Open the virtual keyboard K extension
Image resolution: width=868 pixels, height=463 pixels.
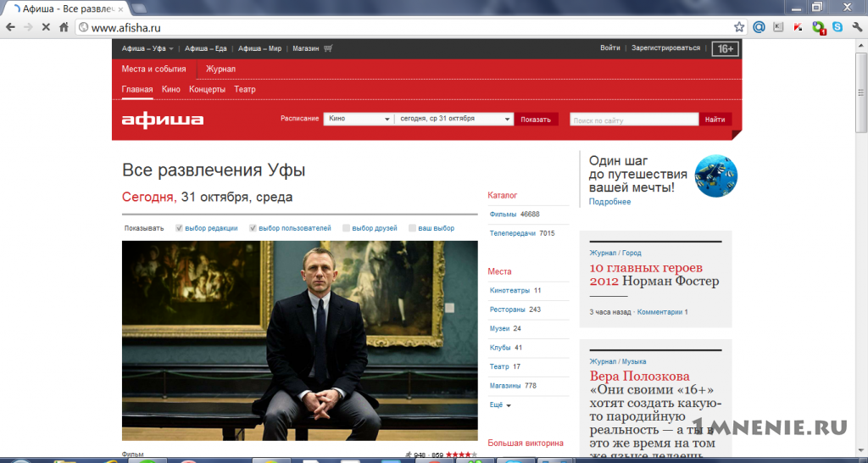click(778, 26)
